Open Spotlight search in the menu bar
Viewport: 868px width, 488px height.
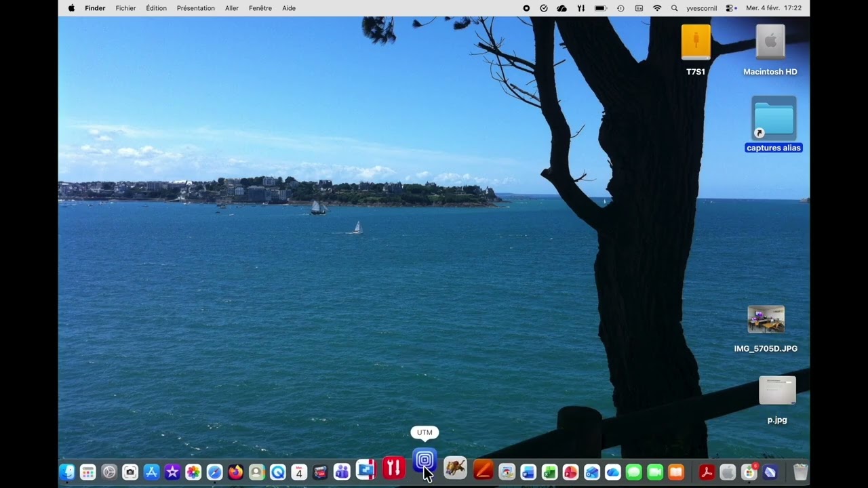coord(674,8)
